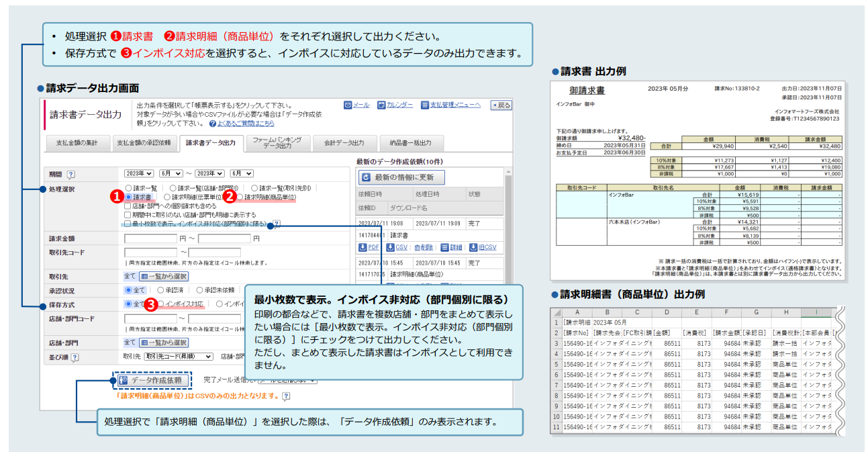Open the メール link with envelope icon

point(356,105)
